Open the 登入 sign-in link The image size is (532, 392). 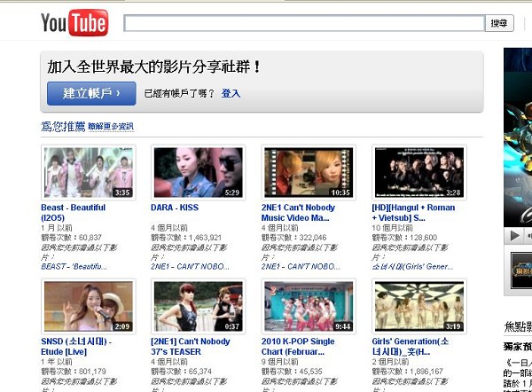click(231, 93)
